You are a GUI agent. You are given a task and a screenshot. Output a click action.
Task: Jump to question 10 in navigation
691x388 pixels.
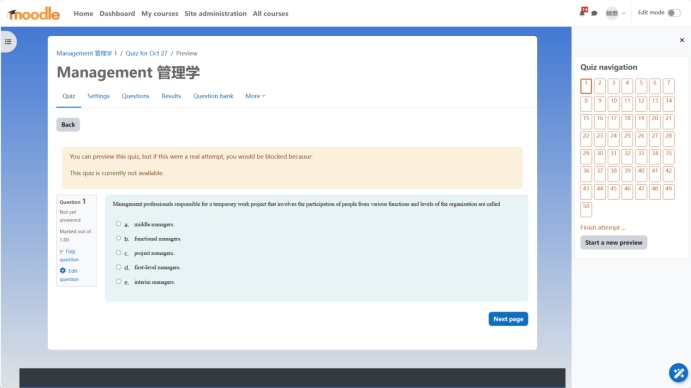click(x=613, y=104)
